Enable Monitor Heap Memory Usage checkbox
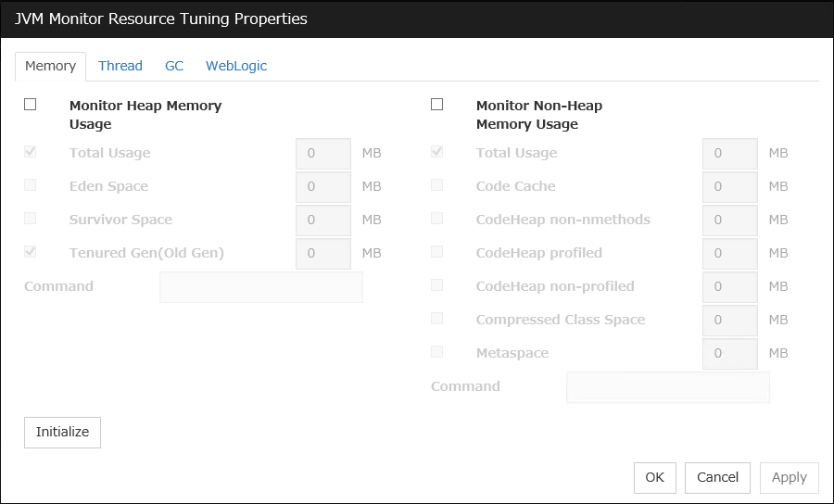 point(31,105)
